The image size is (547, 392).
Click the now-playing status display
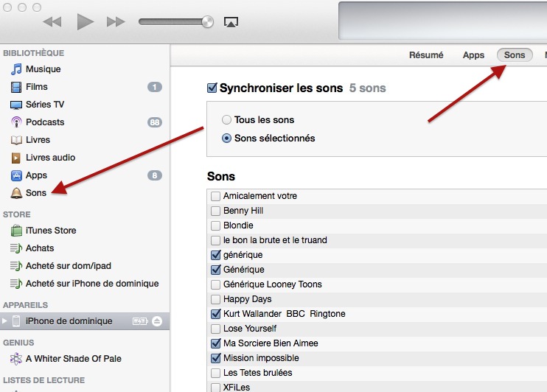click(x=442, y=21)
